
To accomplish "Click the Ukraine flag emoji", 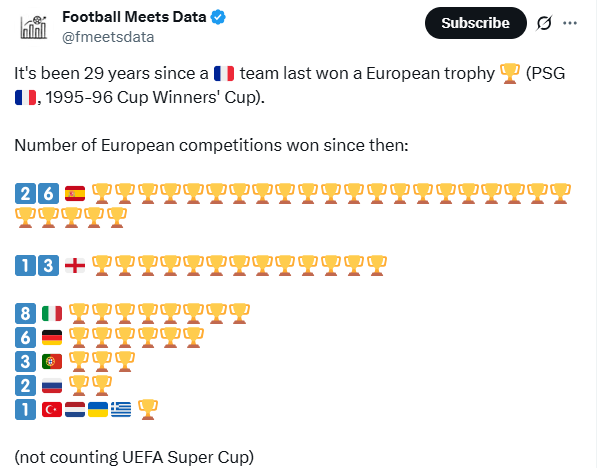I will coord(98,410).
